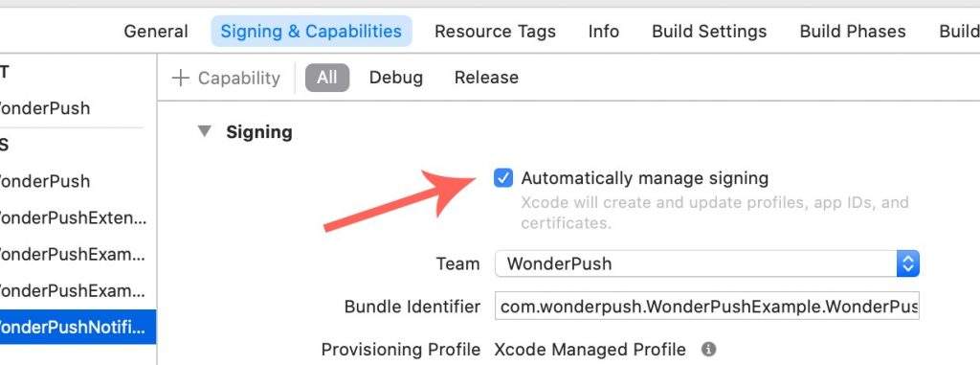The height and width of the screenshot is (365, 980).
Task: Select the Signing & Capabilities tab
Action: (x=311, y=32)
